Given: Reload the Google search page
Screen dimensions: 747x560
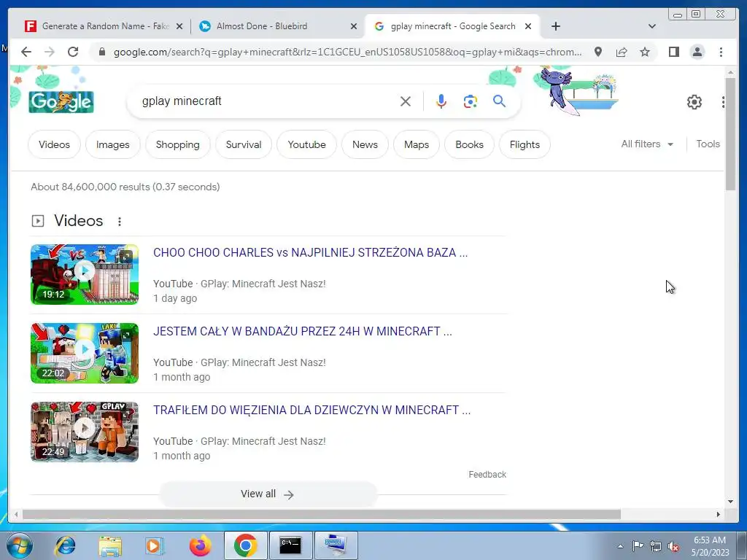Looking at the screenshot, I should [73, 52].
